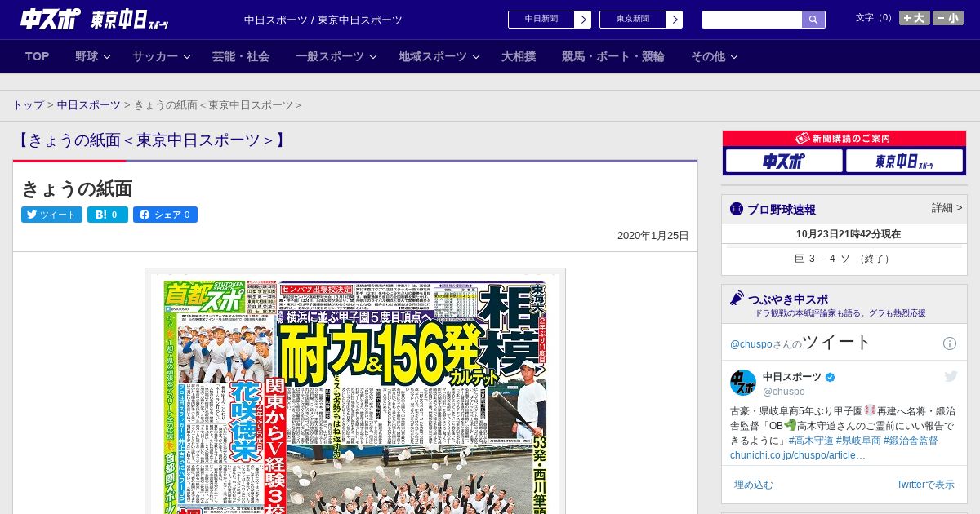Open chunichi.co.jp article link in tweet
The height and width of the screenshot is (514, 980).
point(797,455)
